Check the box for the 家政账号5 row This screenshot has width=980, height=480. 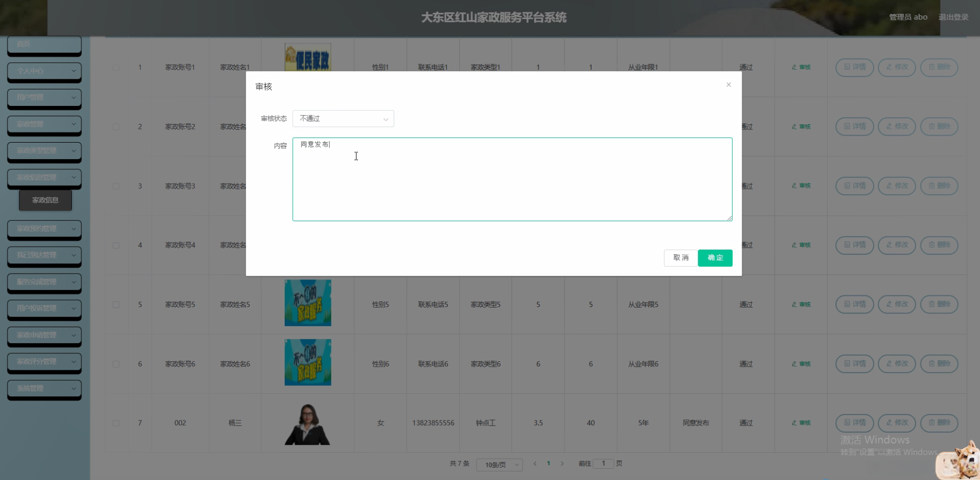(116, 305)
